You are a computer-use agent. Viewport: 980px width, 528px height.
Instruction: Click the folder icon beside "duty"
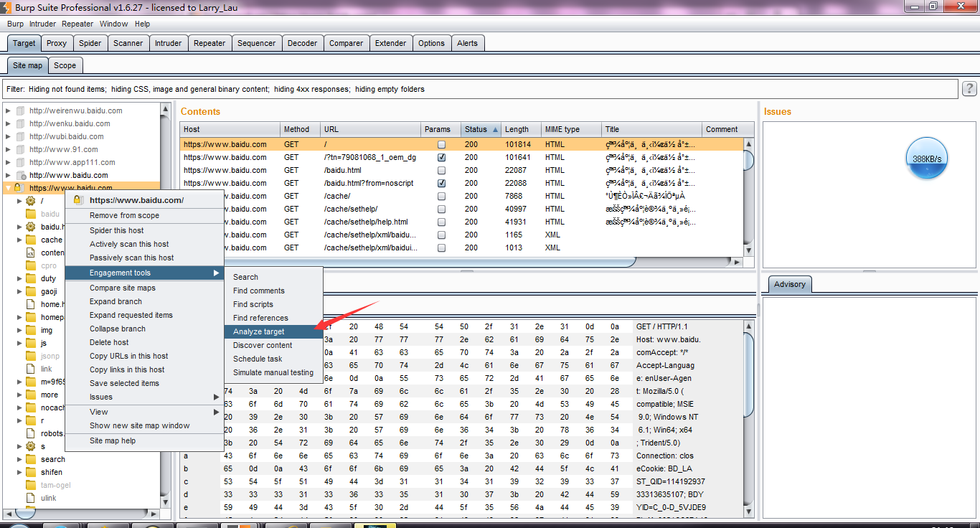point(31,278)
